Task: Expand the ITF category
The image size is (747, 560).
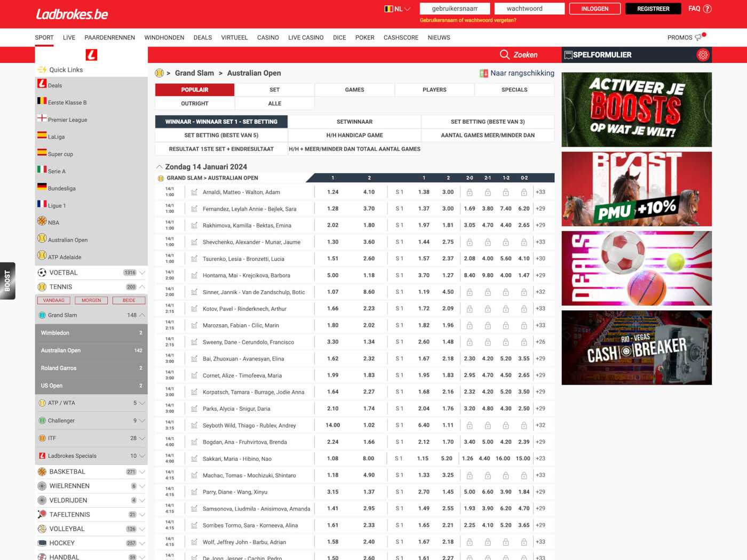Action: click(x=142, y=438)
